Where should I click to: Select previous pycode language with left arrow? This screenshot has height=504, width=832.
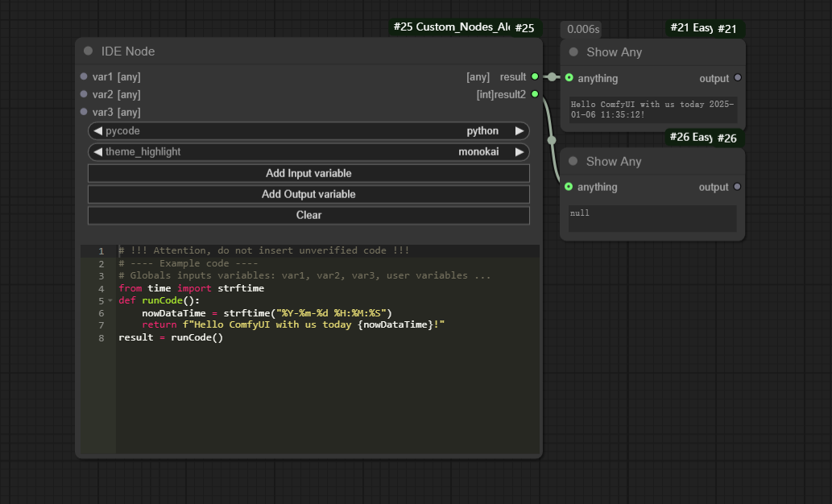point(97,131)
